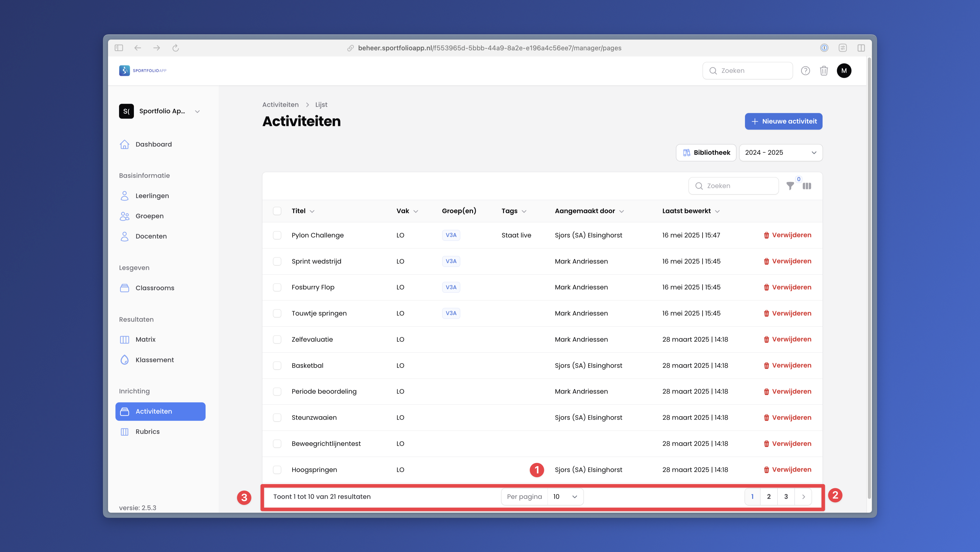The image size is (980, 552).
Task: Tick the checkbox for Periode beoordeling
Action: 277,391
